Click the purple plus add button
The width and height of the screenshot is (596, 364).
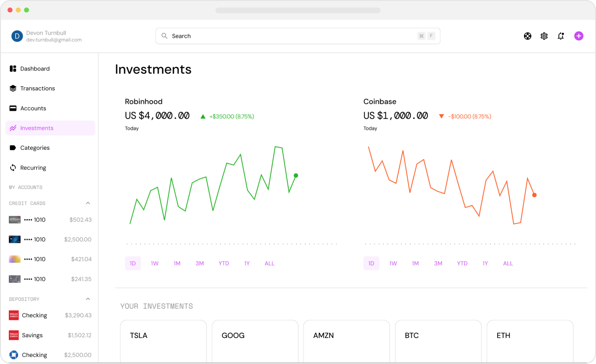point(579,36)
